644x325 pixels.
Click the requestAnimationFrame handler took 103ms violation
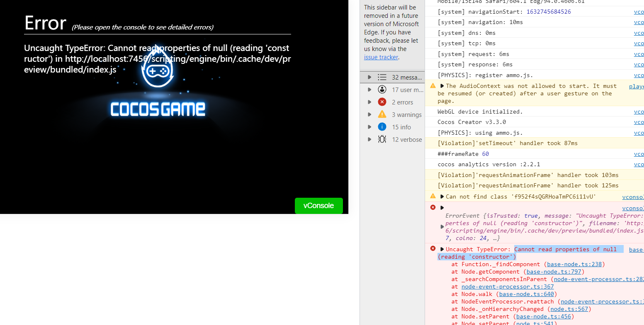pyautogui.click(x=528, y=175)
